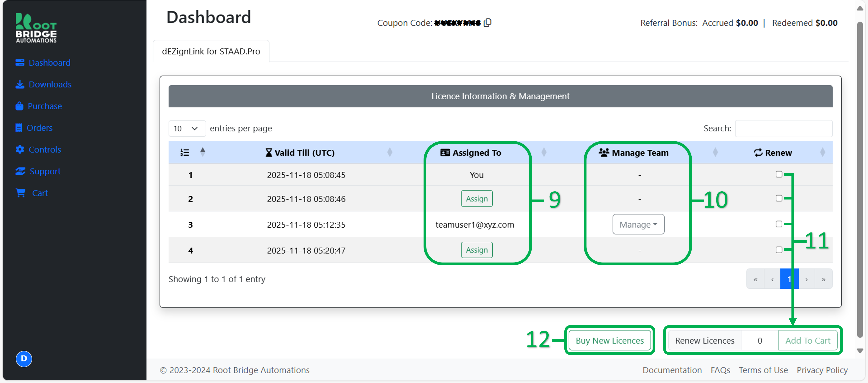Check Renew box for licence 3
Viewport: 868px width, 383px height.
[x=779, y=224]
